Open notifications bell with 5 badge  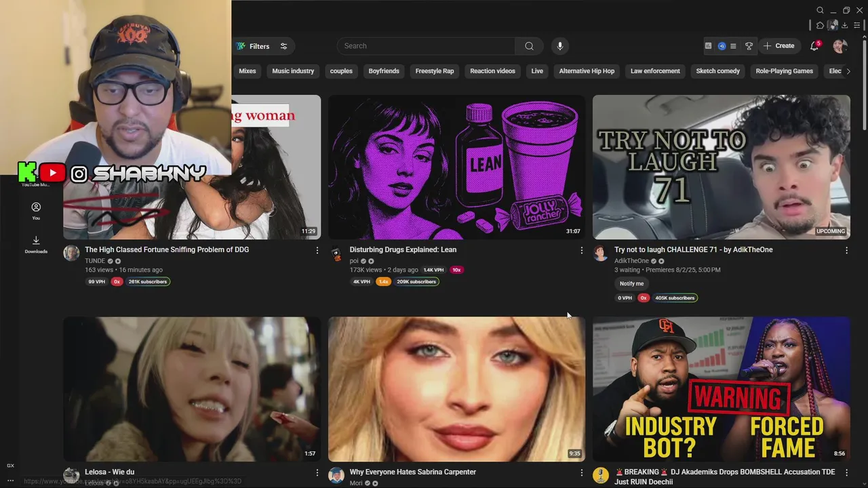point(814,46)
